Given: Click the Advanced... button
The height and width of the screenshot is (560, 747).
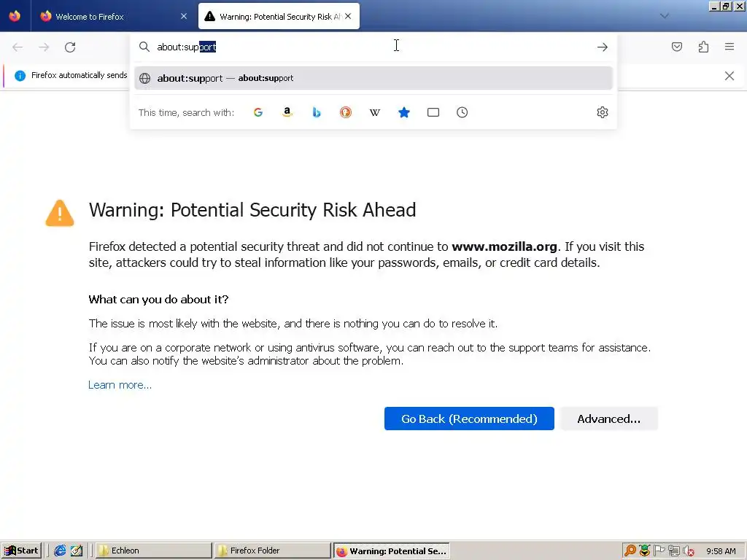Looking at the screenshot, I should (609, 419).
